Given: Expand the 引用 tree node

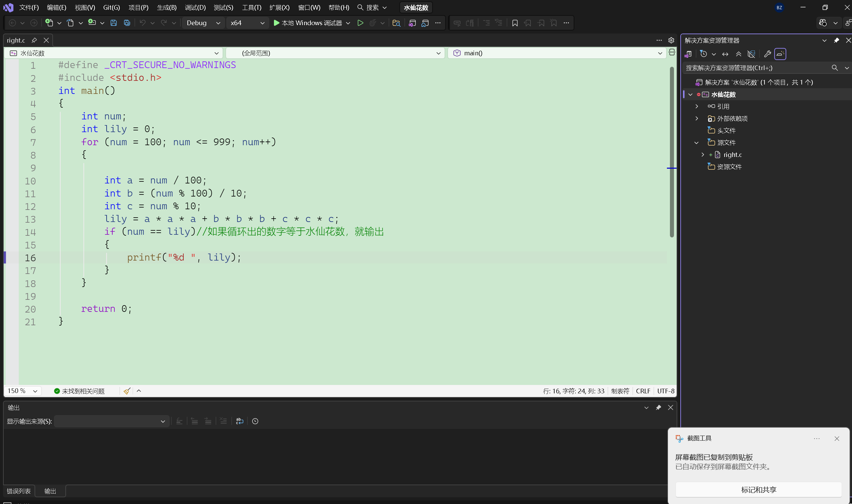Looking at the screenshot, I should coord(697,106).
